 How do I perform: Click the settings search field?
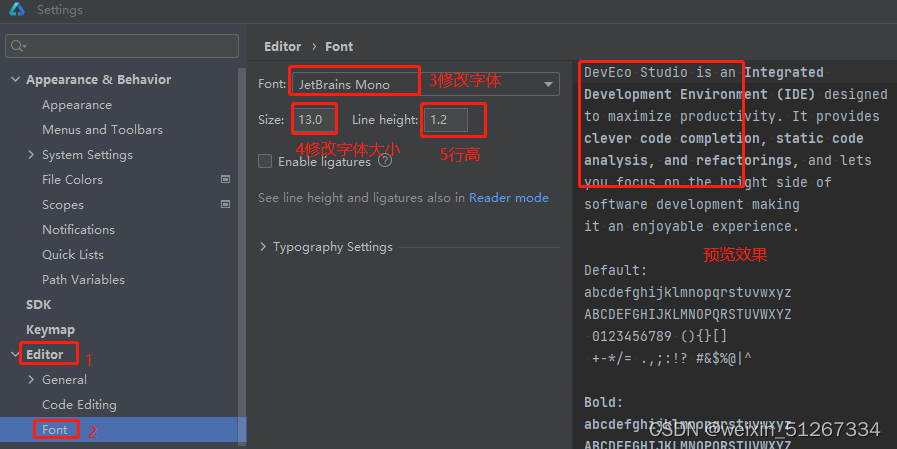pyautogui.click(x=122, y=46)
